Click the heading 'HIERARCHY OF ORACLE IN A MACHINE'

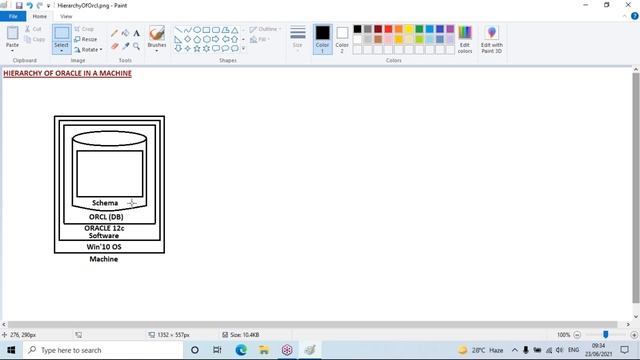(67, 73)
